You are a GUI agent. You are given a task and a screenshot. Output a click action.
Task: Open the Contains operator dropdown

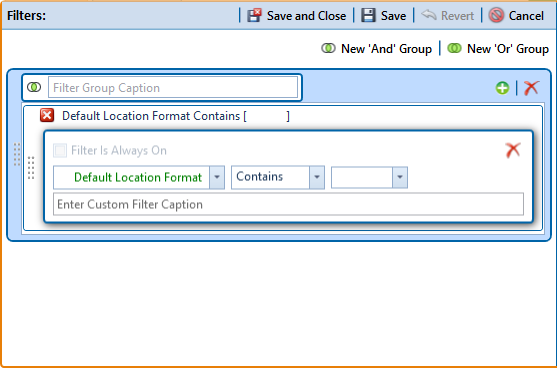[x=317, y=177]
